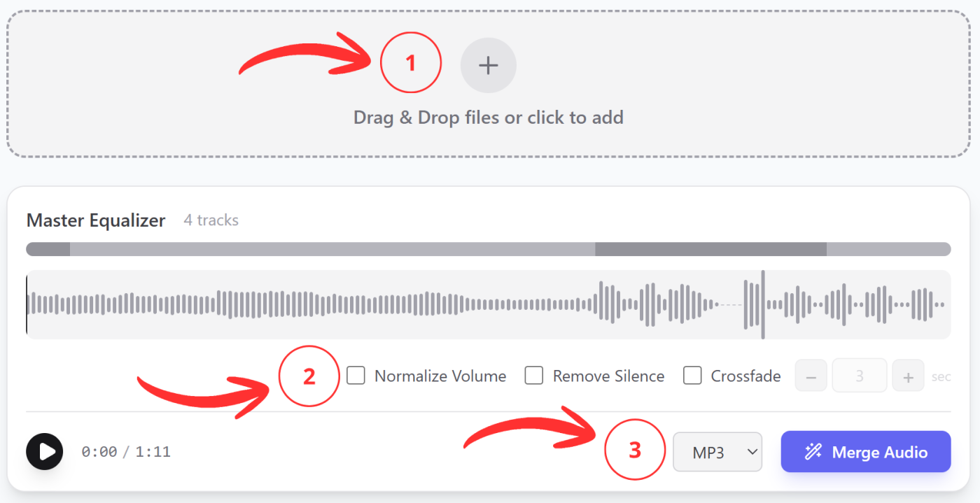This screenshot has height=503, width=980.
Task: Click the magic wand icon on Merge Audio
Action: 813,452
